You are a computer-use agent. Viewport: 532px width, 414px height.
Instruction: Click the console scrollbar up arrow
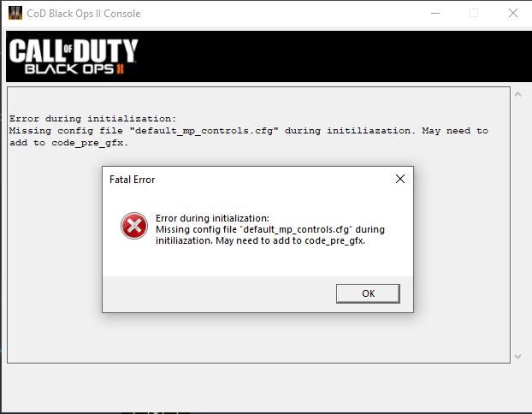tap(517, 94)
